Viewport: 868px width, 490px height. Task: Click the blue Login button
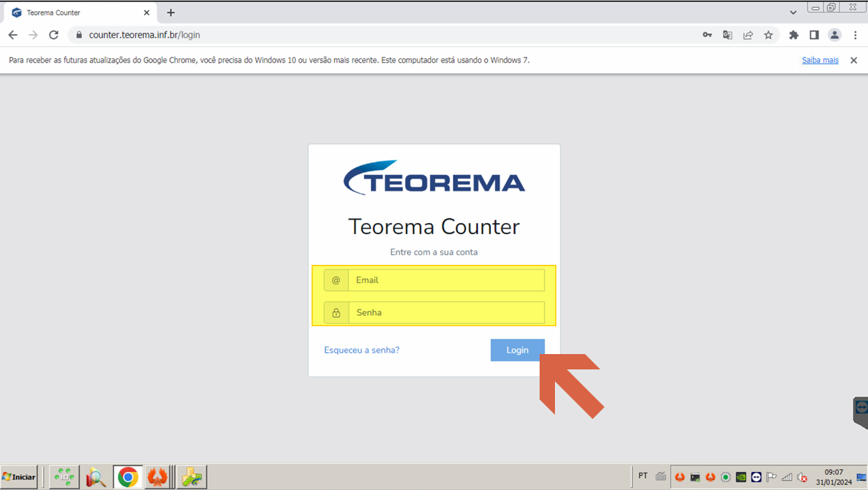tap(517, 350)
